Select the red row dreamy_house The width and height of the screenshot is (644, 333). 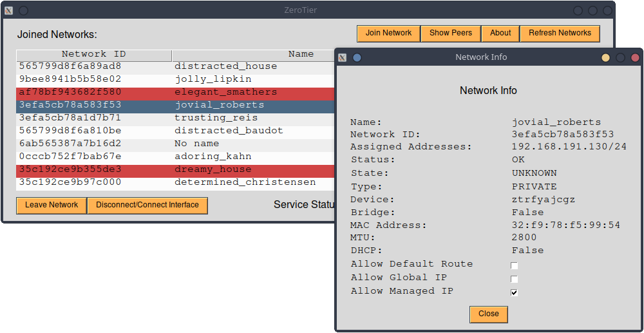click(x=176, y=170)
